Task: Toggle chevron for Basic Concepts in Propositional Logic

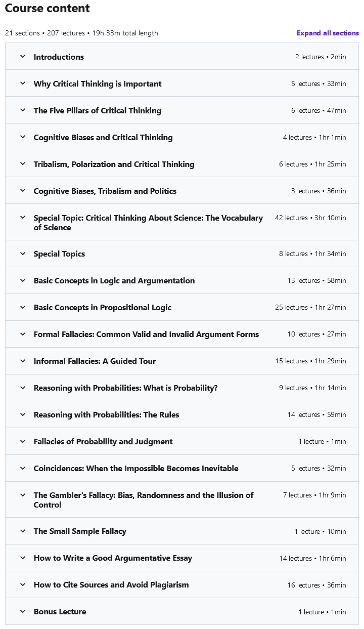Action: point(23,307)
